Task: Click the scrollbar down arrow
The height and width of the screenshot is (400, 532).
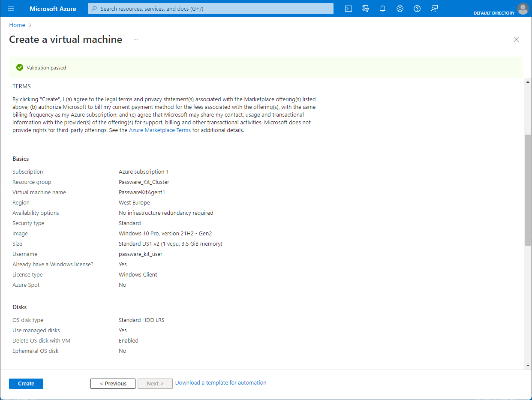Action: 528,366
